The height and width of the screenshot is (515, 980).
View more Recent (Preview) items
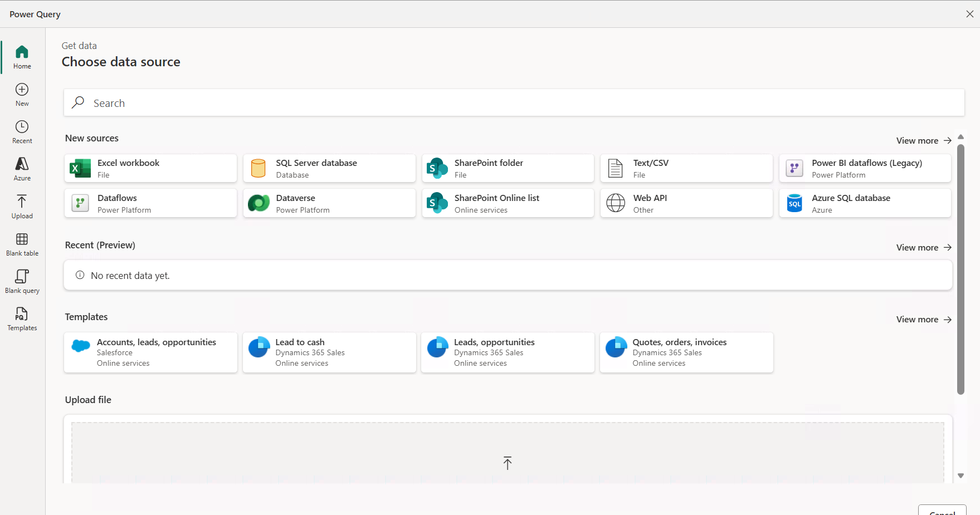(924, 248)
